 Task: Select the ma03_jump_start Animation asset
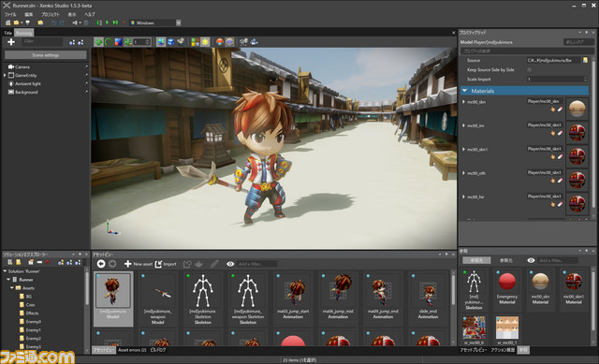click(x=293, y=299)
